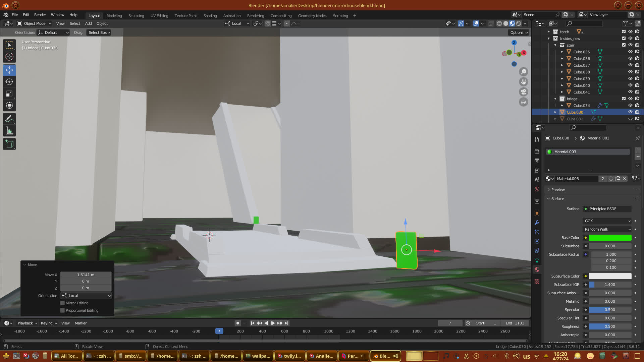Select the Add Cube tool
Screen dimensions: 644x362
9,144
